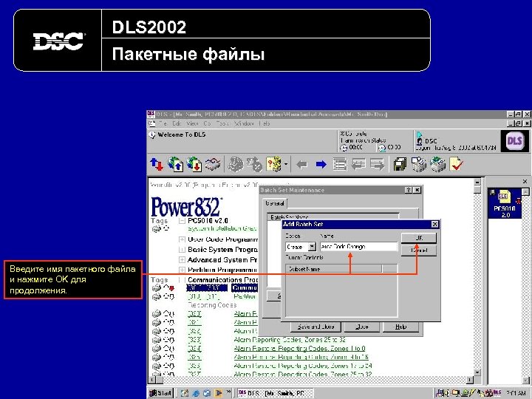Image resolution: width=532 pixels, height=399 pixels.
Task: Open the Windows Start menu
Action: click(x=161, y=393)
